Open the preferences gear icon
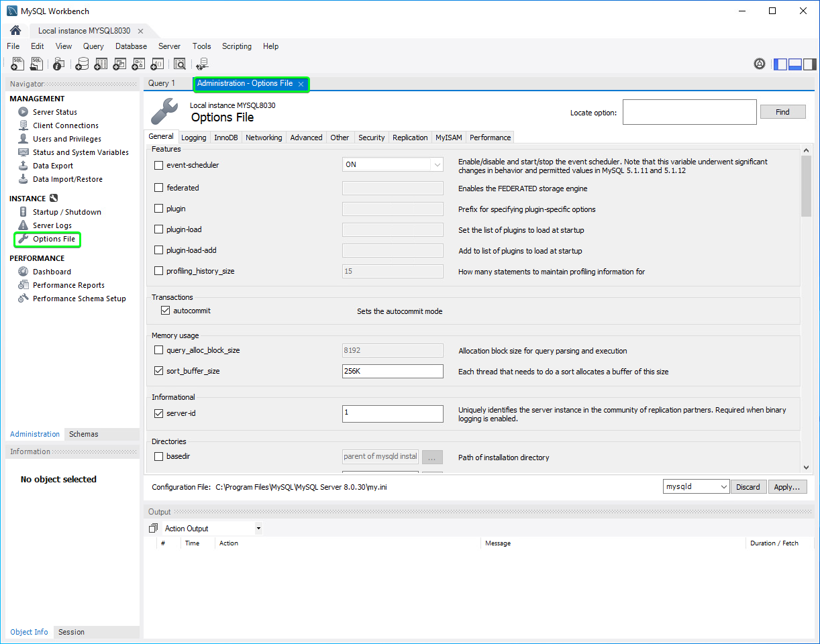 click(x=760, y=64)
